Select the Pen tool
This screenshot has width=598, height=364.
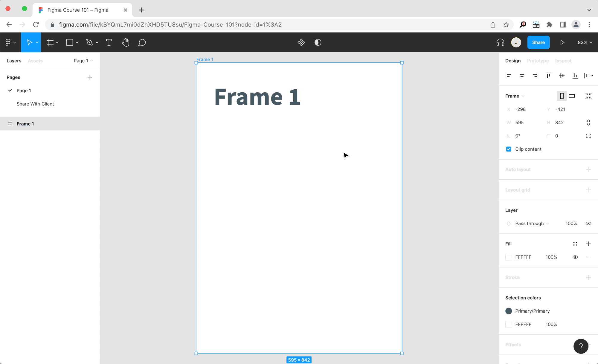tap(89, 42)
